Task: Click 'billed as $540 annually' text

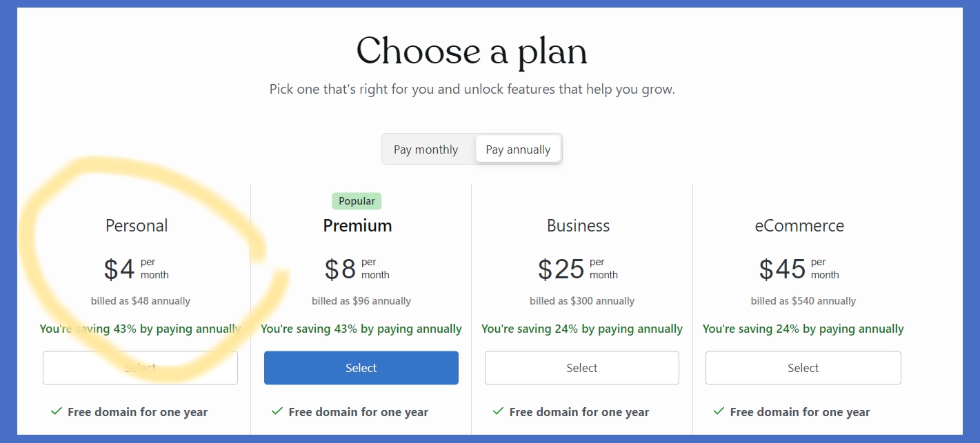Action: (x=803, y=301)
